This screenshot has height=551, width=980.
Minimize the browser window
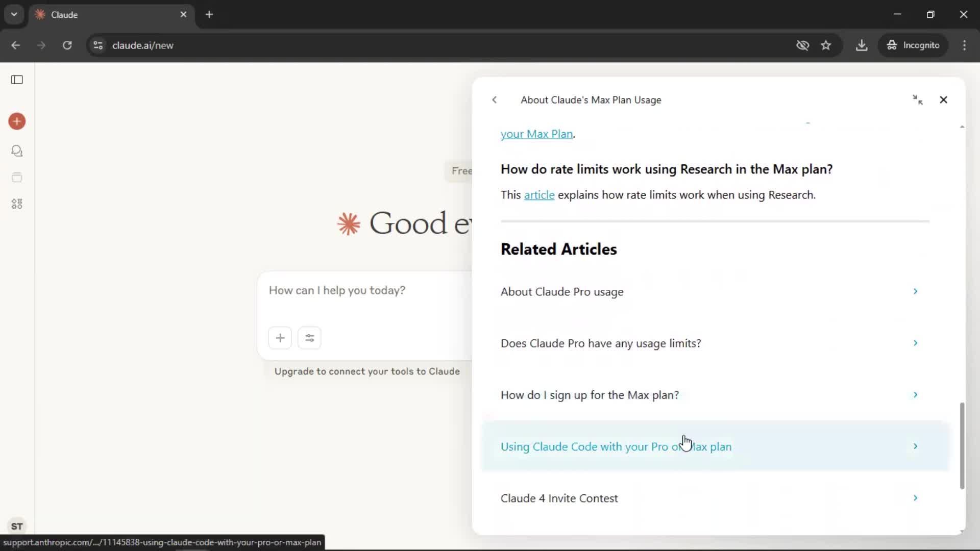pyautogui.click(x=897, y=14)
